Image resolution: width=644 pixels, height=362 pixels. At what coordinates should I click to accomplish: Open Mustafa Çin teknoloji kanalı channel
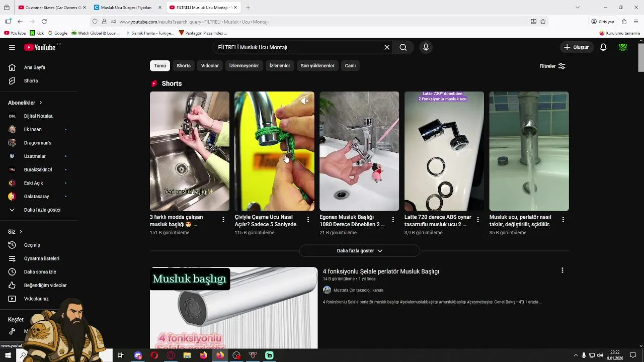coord(358,290)
